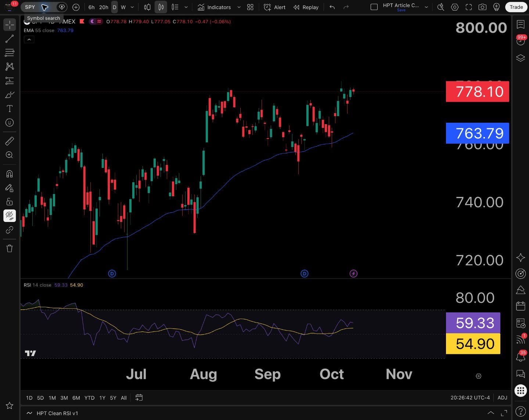This screenshot has width=529, height=420.
Task: Activate the measure ruler tool
Action: (x=10, y=141)
